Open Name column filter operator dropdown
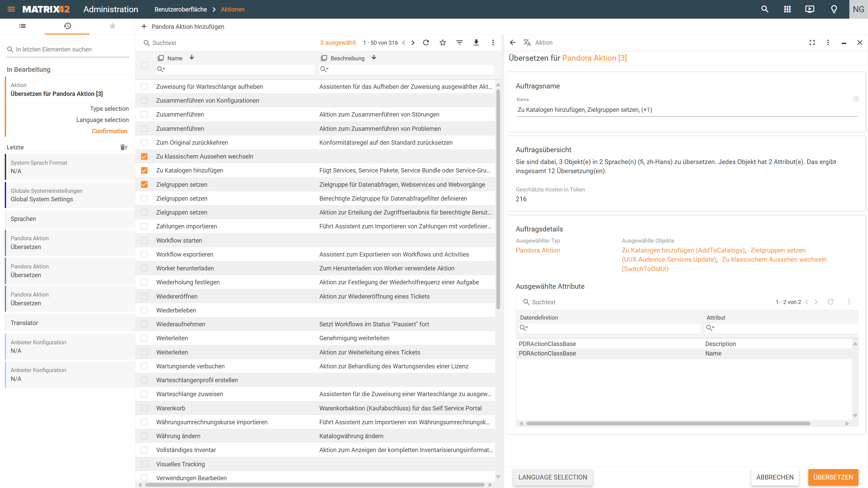This screenshot has height=488, width=868. (161, 69)
